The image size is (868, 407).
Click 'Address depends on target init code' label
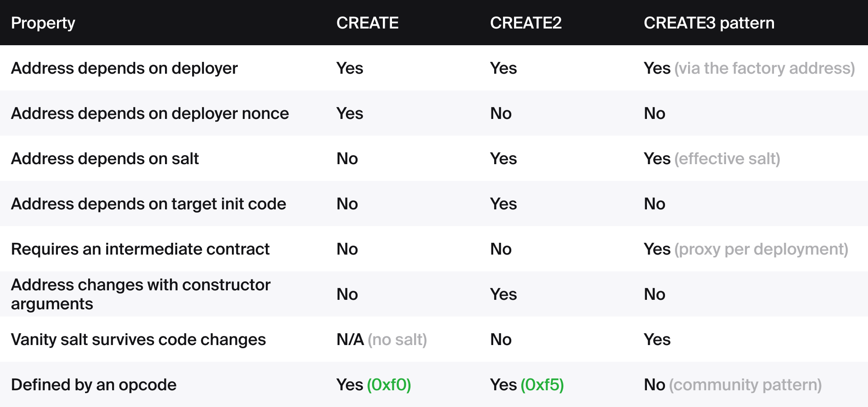[148, 204]
